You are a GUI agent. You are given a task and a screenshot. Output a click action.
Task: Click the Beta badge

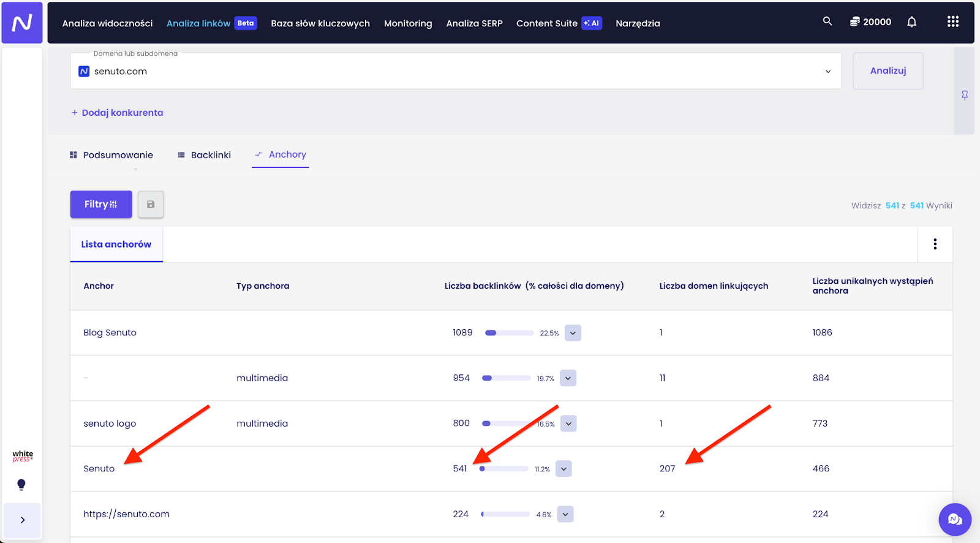click(246, 23)
